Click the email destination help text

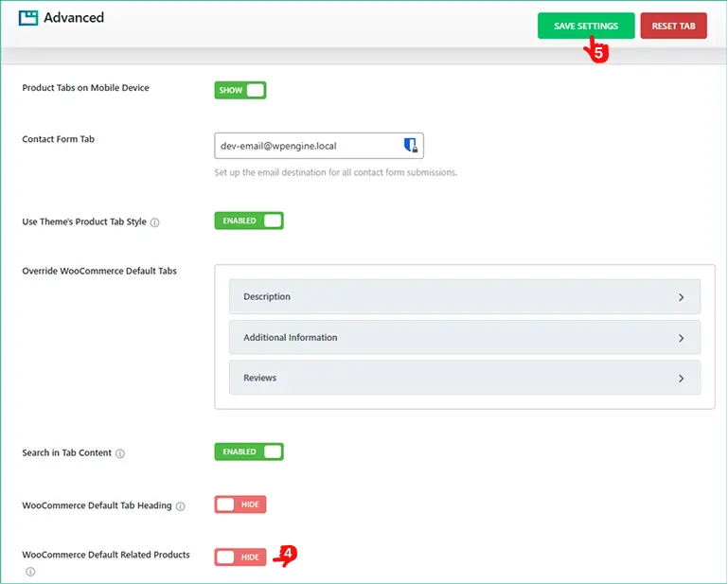pyautogui.click(x=336, y=172)
